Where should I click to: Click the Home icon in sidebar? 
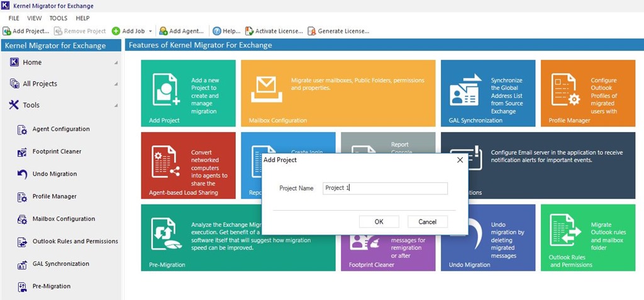(14, 62)
